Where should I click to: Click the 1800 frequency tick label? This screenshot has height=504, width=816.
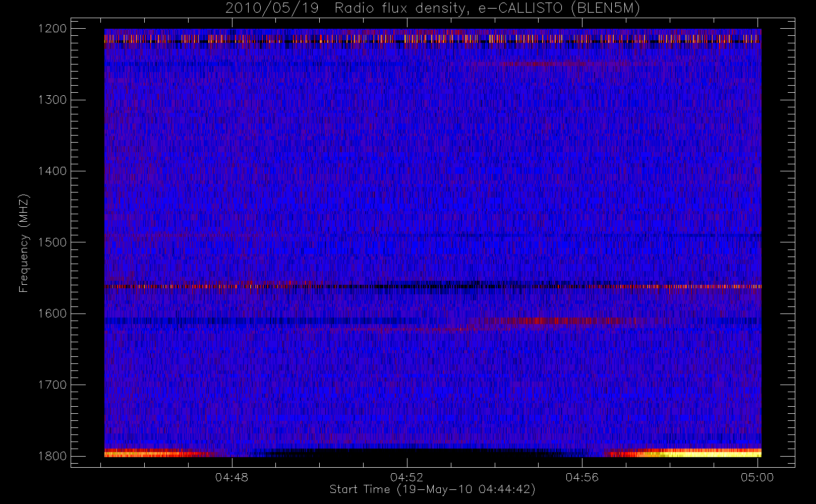pos(52,456)
